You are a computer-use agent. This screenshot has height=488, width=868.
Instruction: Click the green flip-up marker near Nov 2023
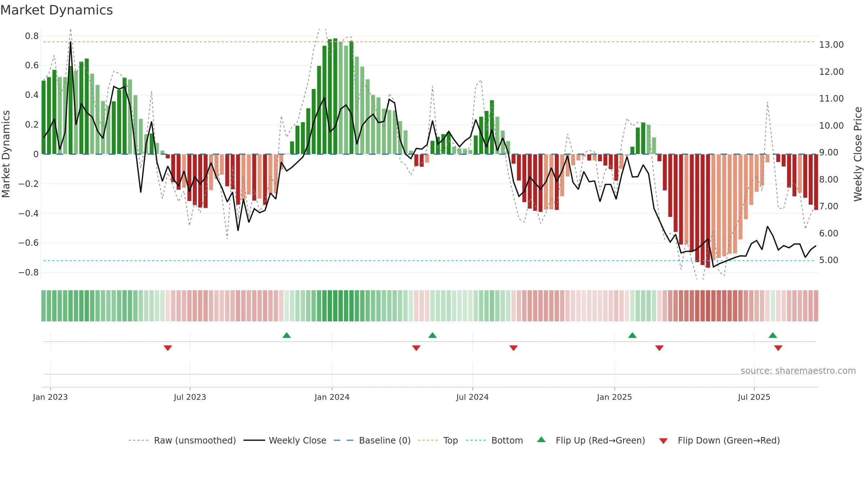(x=286, y=335)
